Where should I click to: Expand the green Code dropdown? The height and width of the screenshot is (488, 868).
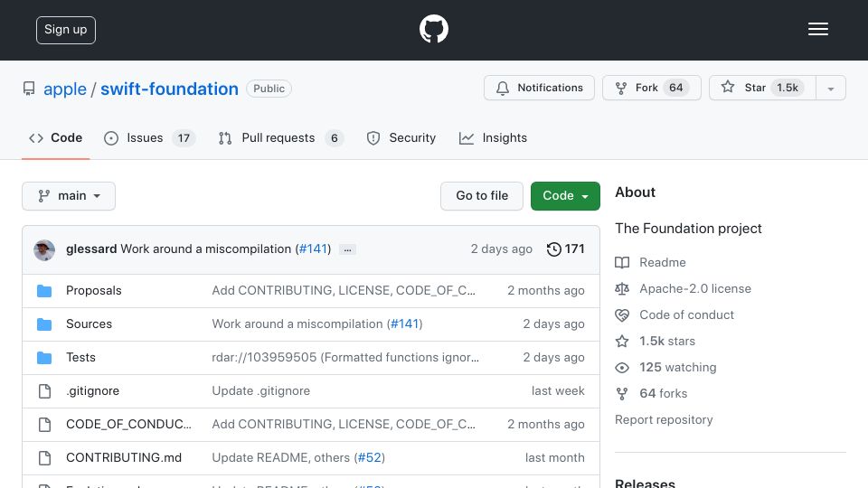(x=565, y=196)
